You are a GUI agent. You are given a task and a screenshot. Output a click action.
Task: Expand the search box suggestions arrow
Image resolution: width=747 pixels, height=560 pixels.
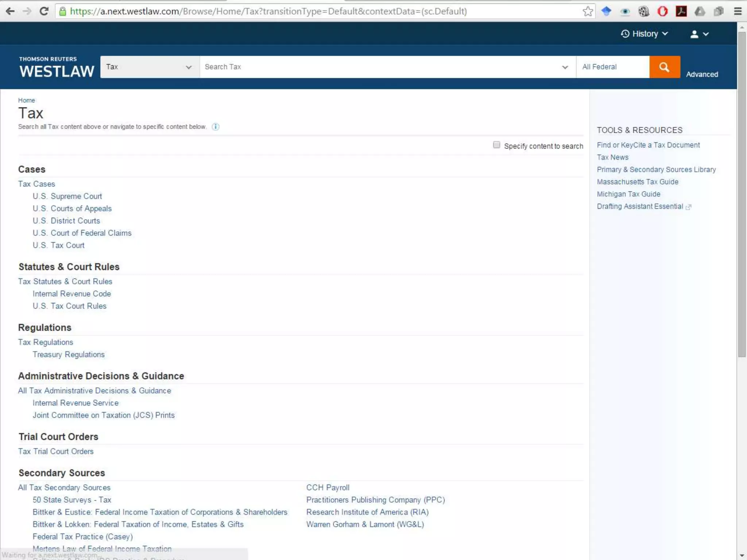[x=565, y=67]
